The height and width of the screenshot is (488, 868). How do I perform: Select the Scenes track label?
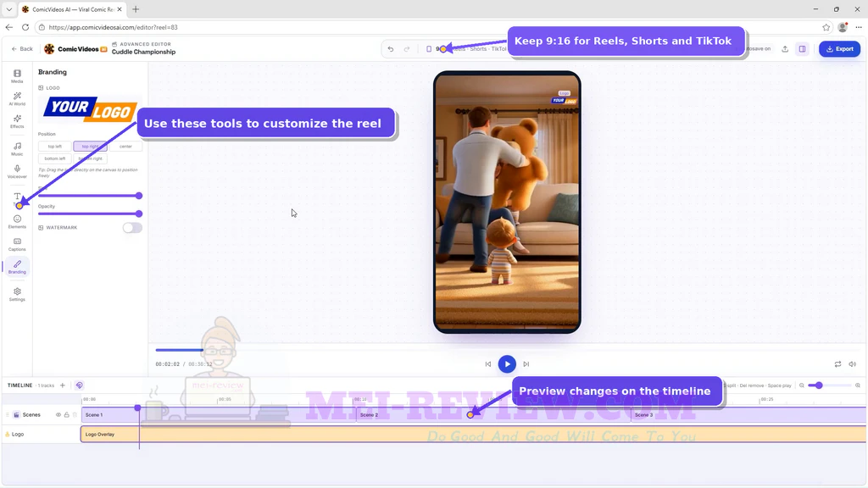click(31, 414)
